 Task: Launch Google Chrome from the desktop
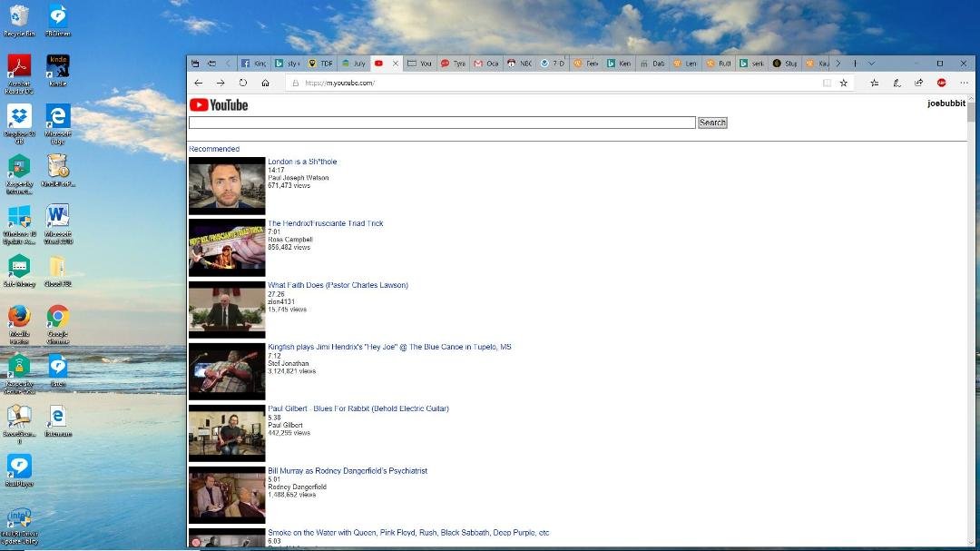point(57,323)
